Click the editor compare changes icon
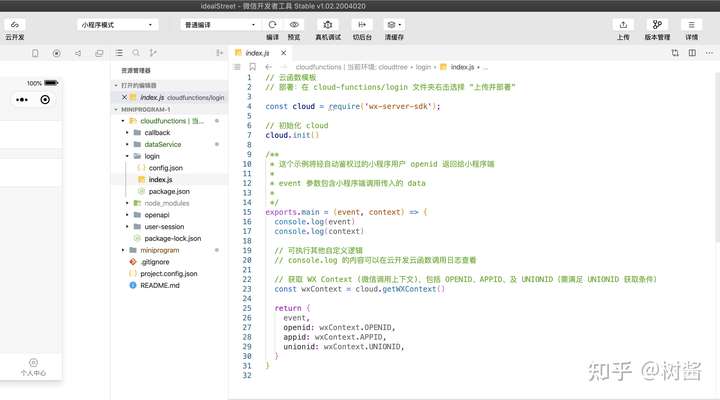The image size is (720, 400). click(675, 53)
